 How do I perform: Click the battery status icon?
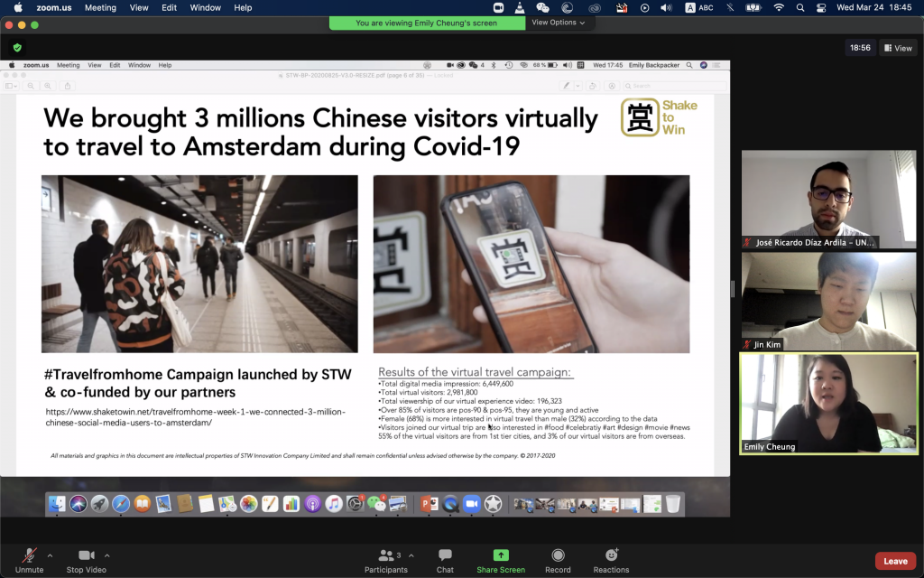click(753, 7)
